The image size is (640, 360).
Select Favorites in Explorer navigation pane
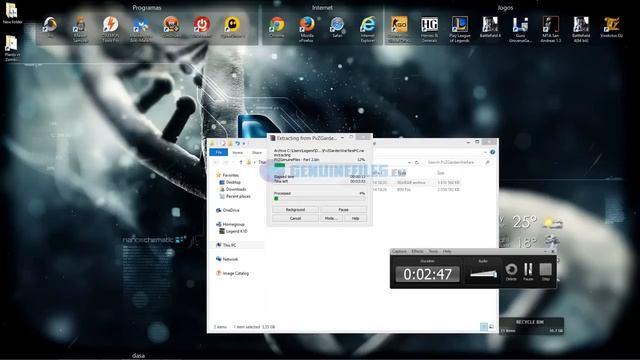pyautogui.click(x=228, y=175)
